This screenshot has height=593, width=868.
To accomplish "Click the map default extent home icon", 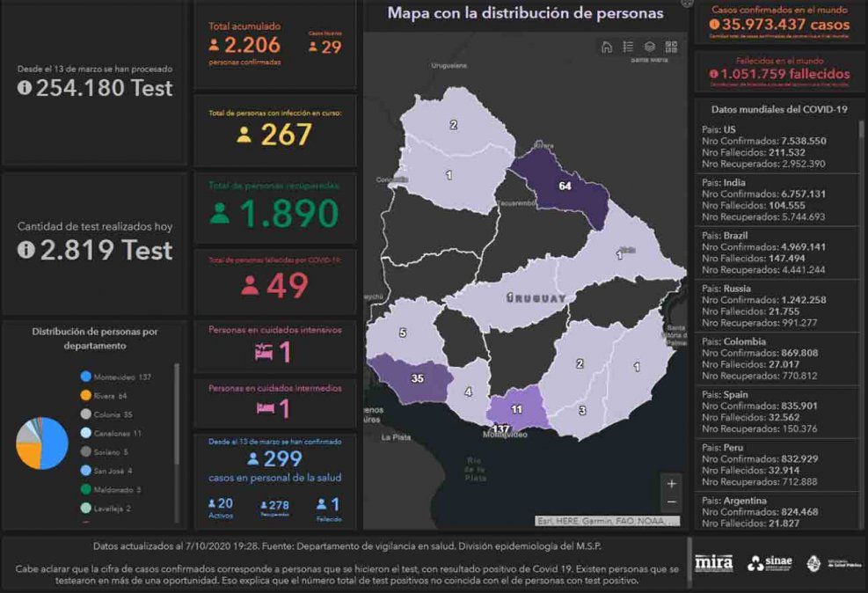I will [607, 48].
